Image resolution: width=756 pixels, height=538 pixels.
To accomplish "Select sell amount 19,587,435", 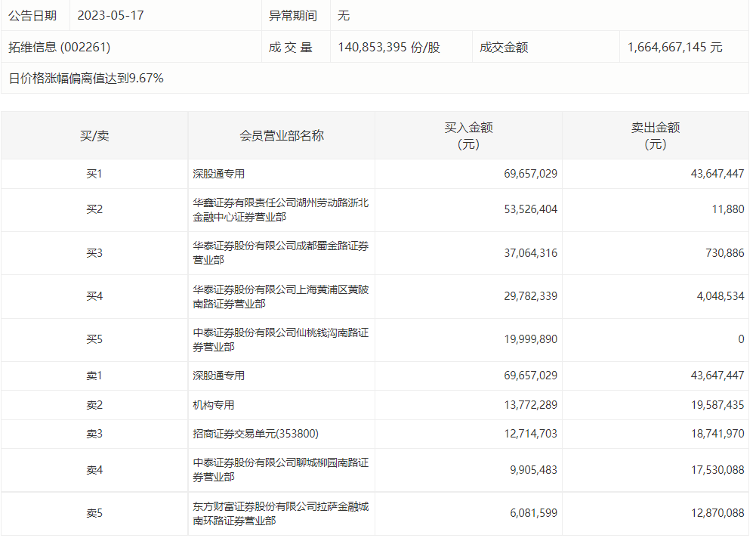I will (x=717, y=405).
